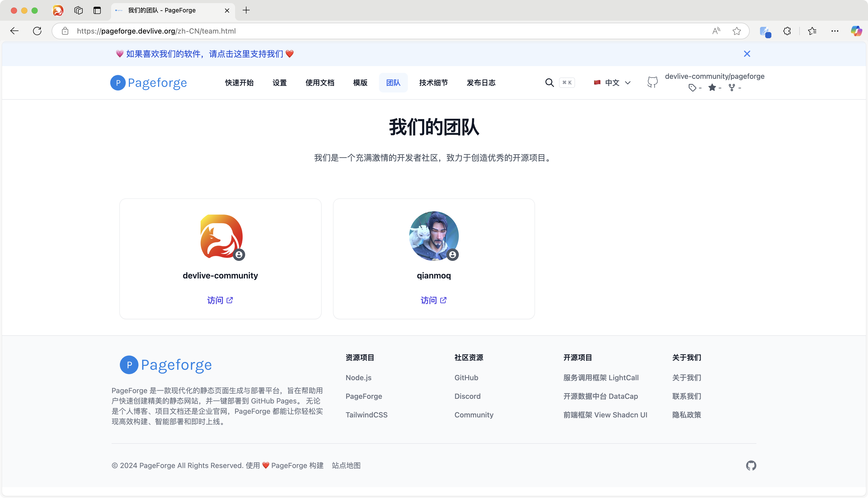Click the GitHub icon in footer bottom
This screenshot has width=868, height=498.
pyautogui.click(x=751, y=465)
